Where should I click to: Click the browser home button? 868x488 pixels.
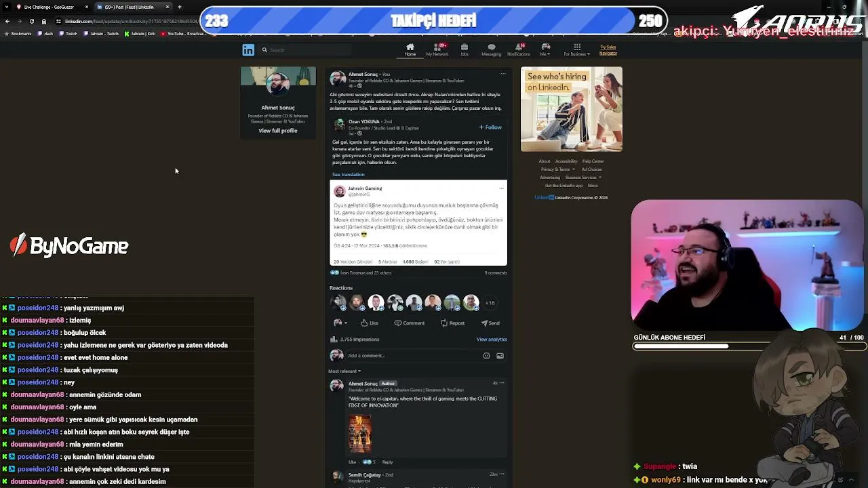pyautogui.click(x=44, y=21)
